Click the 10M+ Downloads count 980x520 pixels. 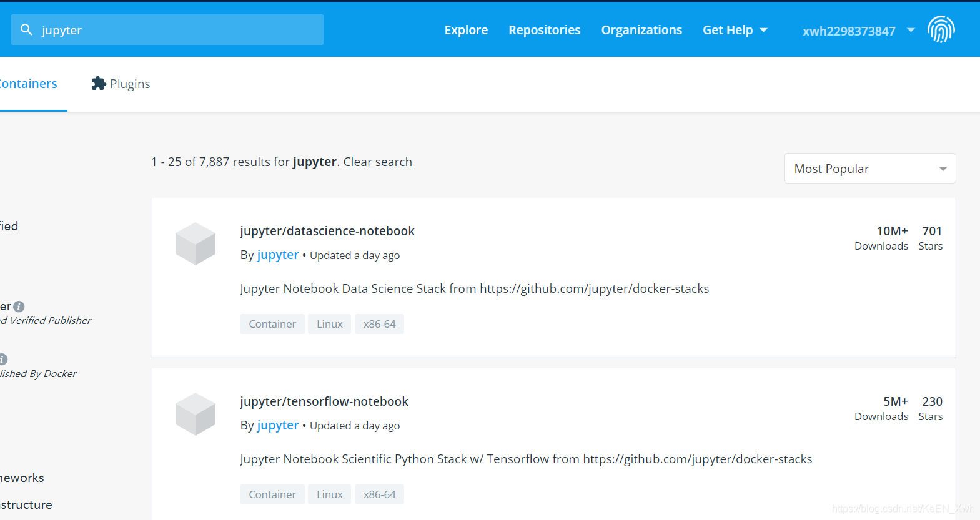point(881,238)
